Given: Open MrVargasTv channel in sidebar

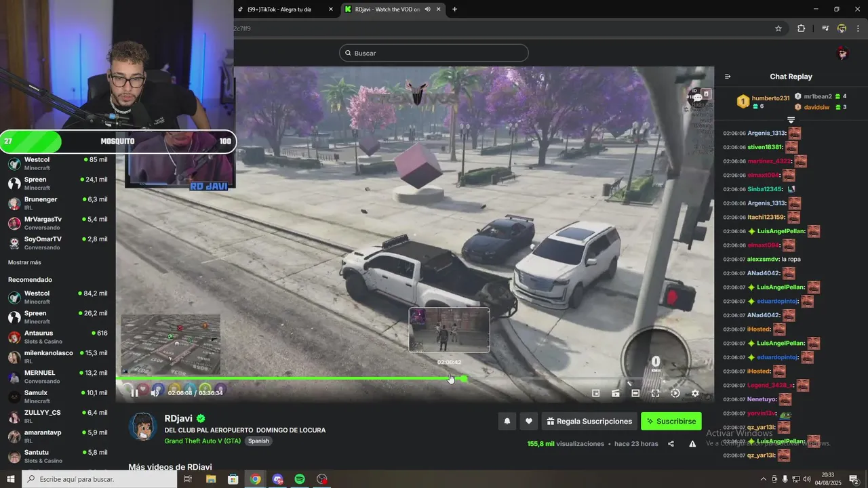Looking at the screenshot, I should 58,223.
